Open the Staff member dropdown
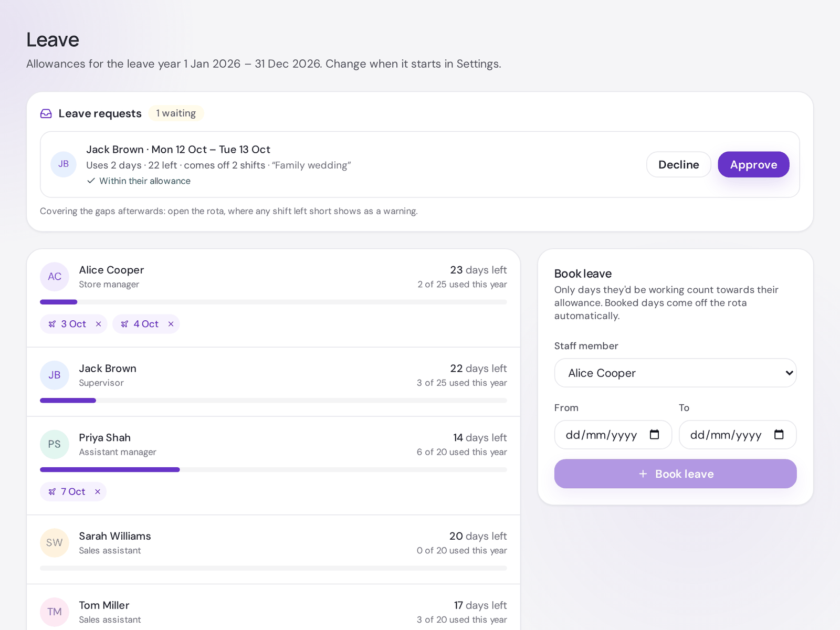The width and height of the screenshot is (840, 630). coord(675,373)
